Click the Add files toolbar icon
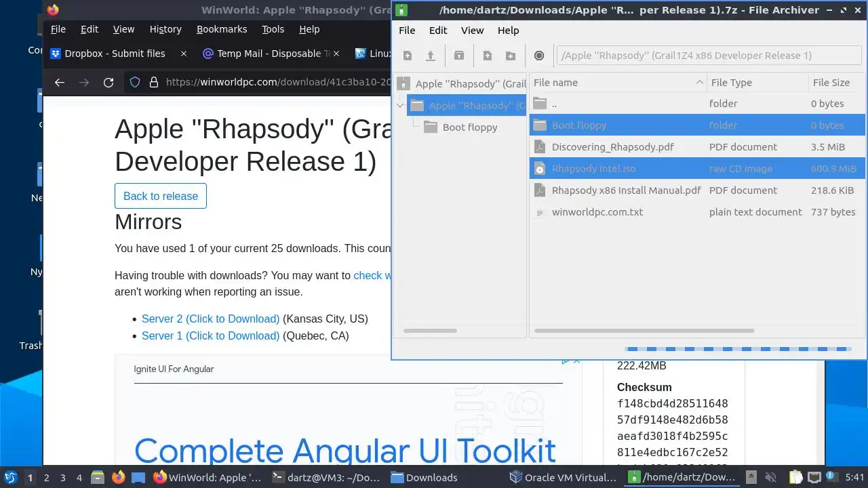The height and width of the screenshot is (488, 868). pyautogui.click(x=488, y=56)
